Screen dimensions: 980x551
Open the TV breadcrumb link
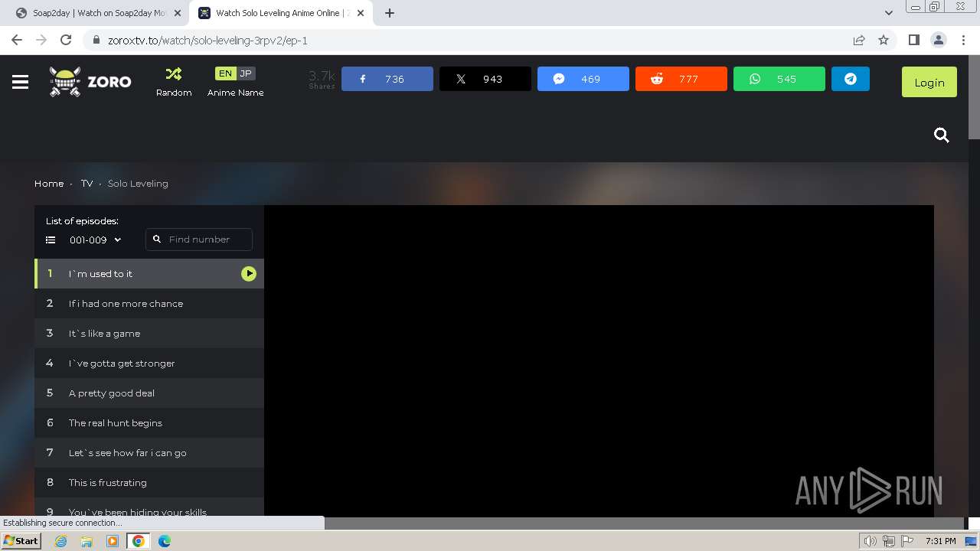click(87, 184)
